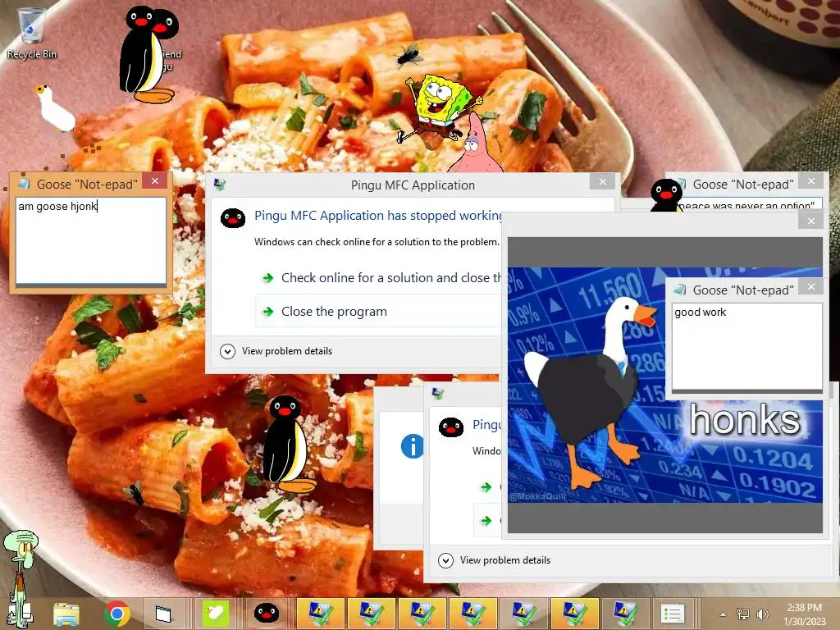Click the Pingu face icon in lower dialog
This screenshot has width=840, height=630.
coord(451,427)
